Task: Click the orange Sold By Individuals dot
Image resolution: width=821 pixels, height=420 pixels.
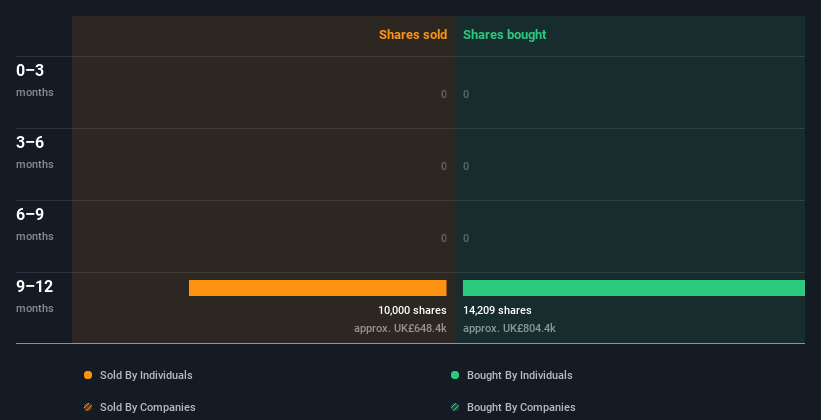Action: tap(88, 375)
